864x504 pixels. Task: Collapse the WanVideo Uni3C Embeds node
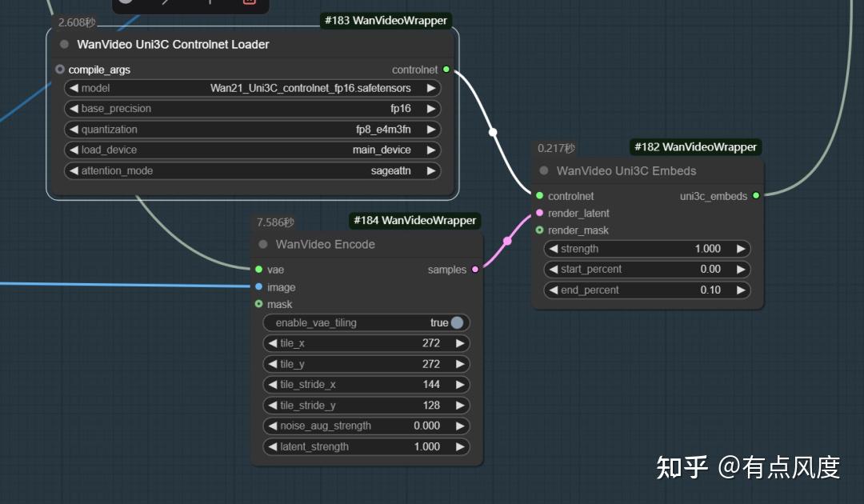point(543,170)
